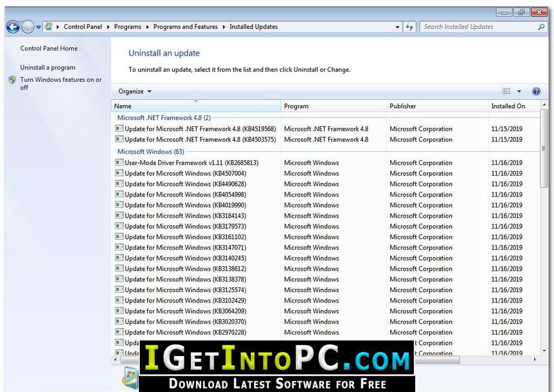The height and width of the screenshot is (392, 554).
Task: Open the Uninstall a program link
Action: point(48,68)
